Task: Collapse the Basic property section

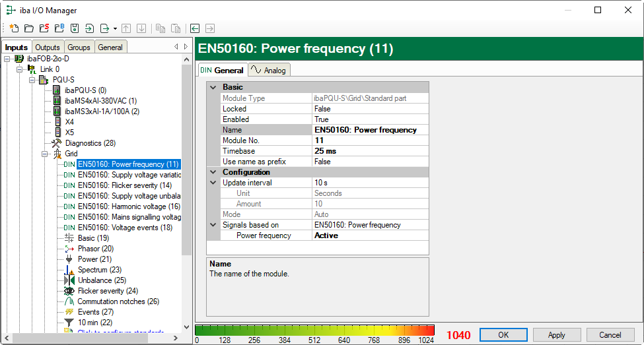Action: [x=213, y=87]
